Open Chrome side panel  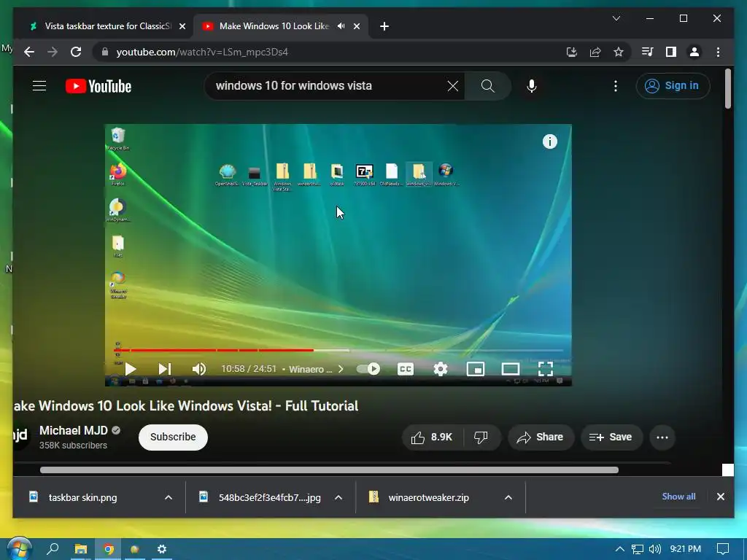[x=671, y=52]
